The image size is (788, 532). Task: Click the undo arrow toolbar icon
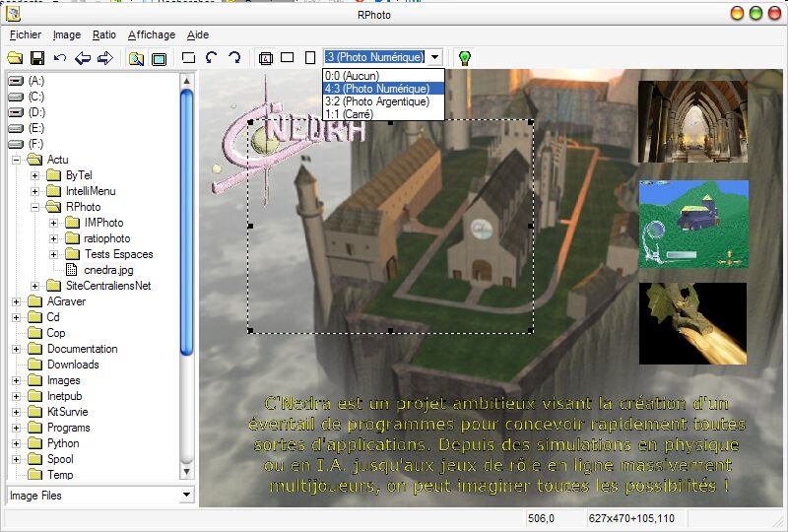click(60, 58)
